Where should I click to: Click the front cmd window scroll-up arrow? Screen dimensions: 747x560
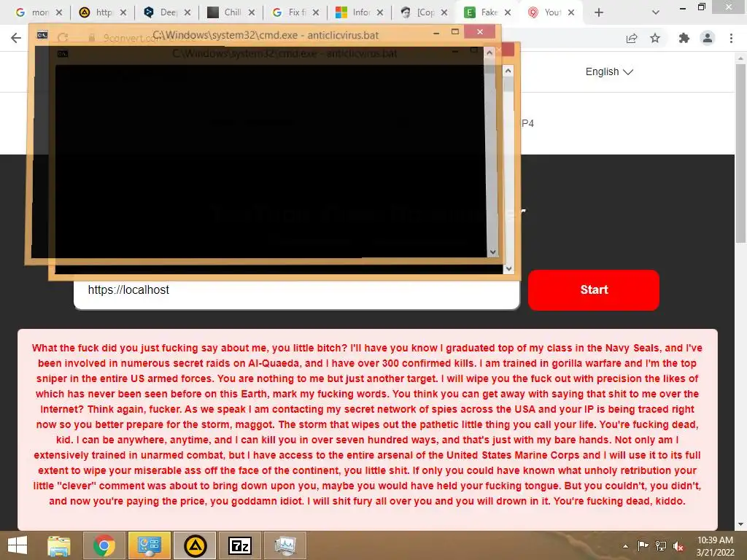pyautogui.click(x=489, y=52)
